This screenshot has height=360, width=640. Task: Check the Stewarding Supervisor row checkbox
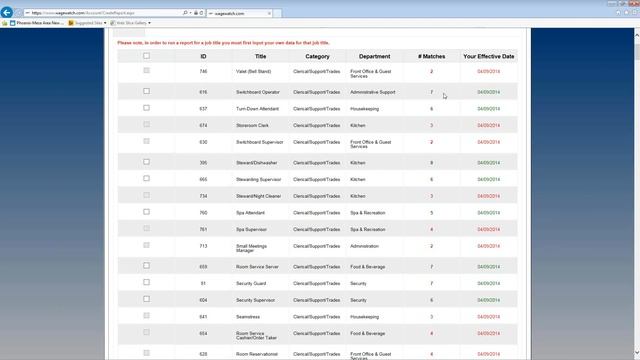pos(147,179)
